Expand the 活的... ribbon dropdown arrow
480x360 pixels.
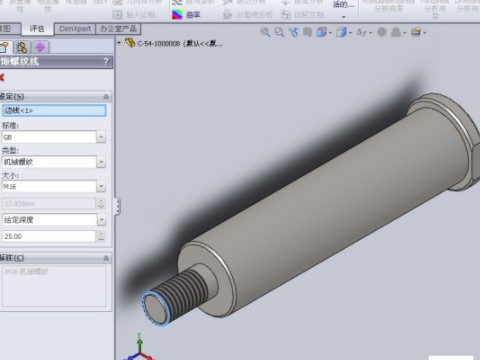tap(344, 17)
